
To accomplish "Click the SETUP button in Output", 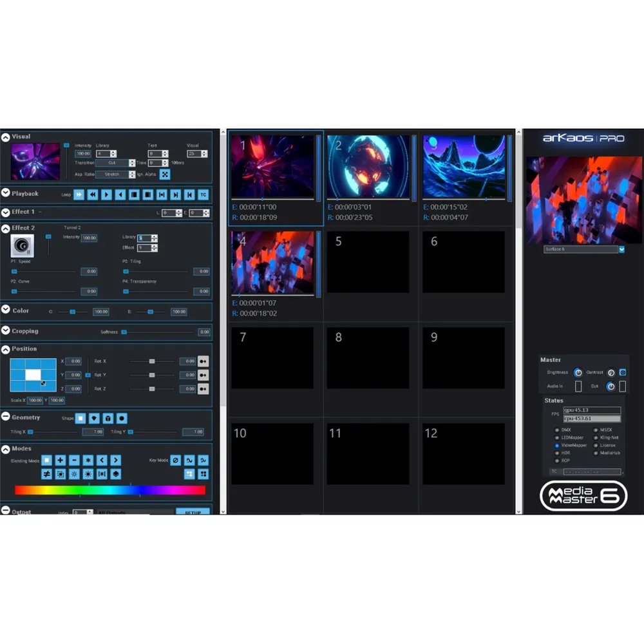I will click(193, 513).
